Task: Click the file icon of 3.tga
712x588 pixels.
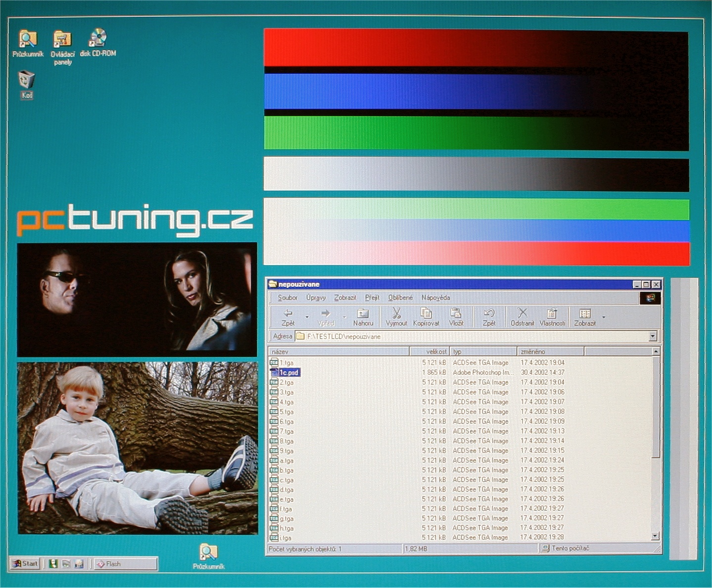Action: [x=274, y=392]
